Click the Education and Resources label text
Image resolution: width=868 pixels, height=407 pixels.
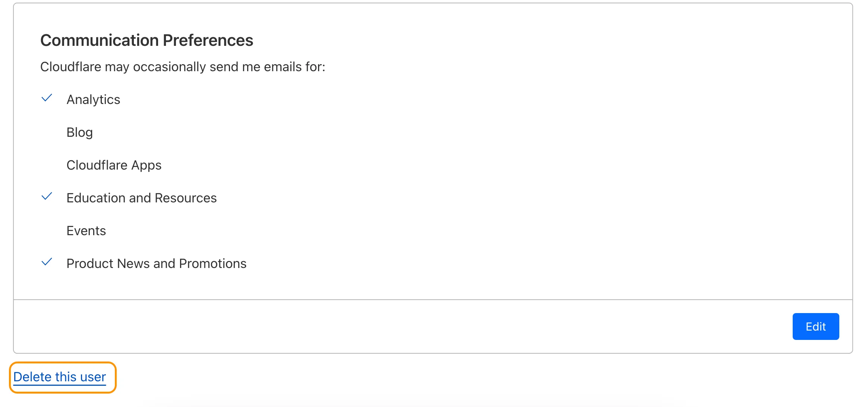tap(142, 198)
